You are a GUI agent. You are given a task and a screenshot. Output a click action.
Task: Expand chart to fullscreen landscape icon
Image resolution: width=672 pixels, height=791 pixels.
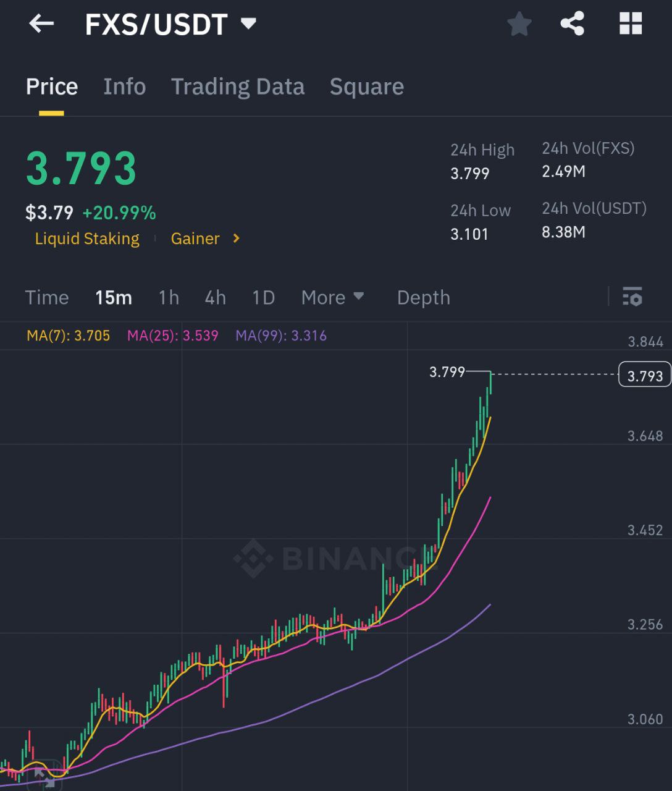pyautogui.click(x=44, y=777)
